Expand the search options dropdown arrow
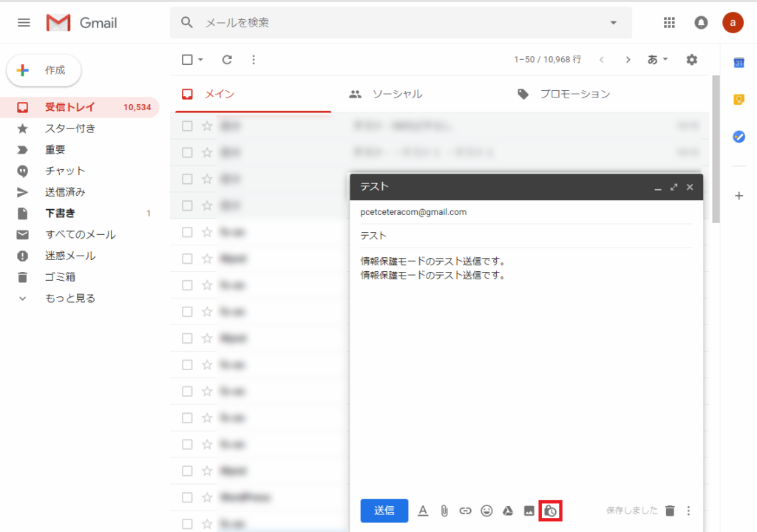The image size is (757, 532). tap(613, 23)
